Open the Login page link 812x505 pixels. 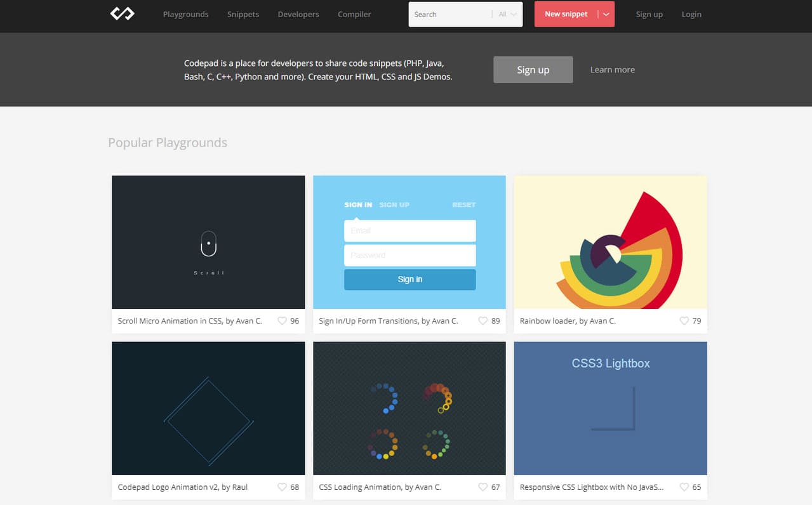coord(691,14)
